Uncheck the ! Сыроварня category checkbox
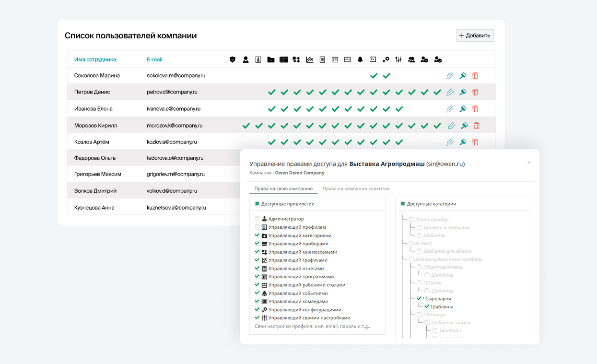Screen dimensions: 597x364 point(419,298)
